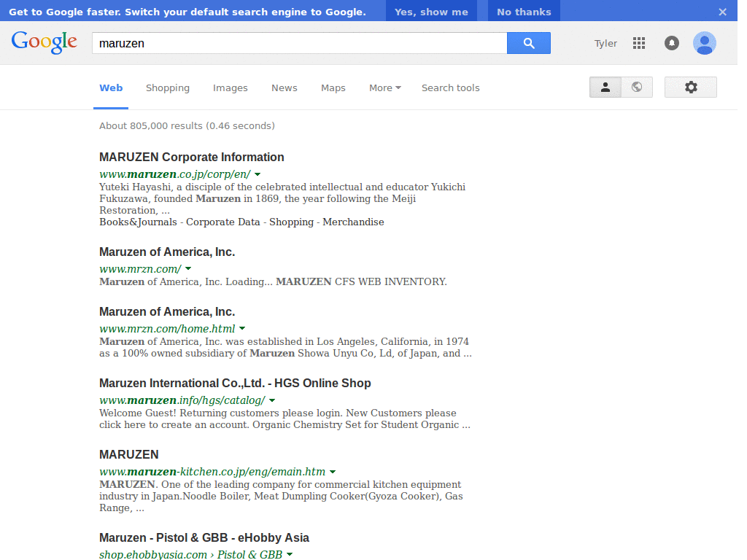747x560 pixels.
Task: Click the 'Yes, show me' button
Action: 431,12
